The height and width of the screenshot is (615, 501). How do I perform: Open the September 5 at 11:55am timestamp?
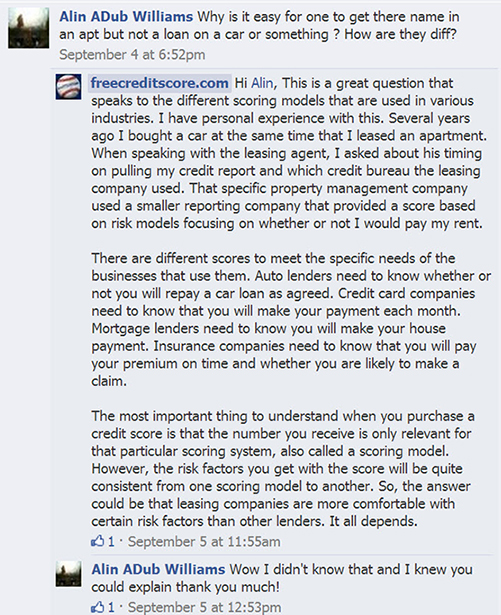[204, 542]
